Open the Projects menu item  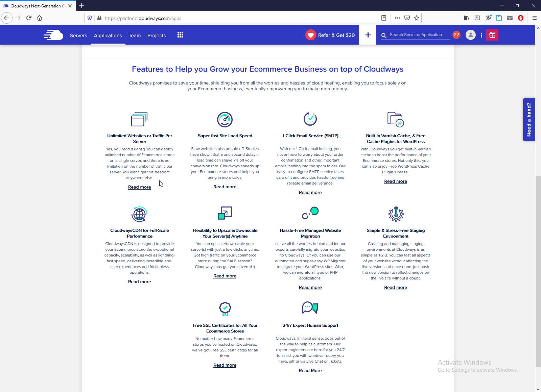(x=157, y=35)
